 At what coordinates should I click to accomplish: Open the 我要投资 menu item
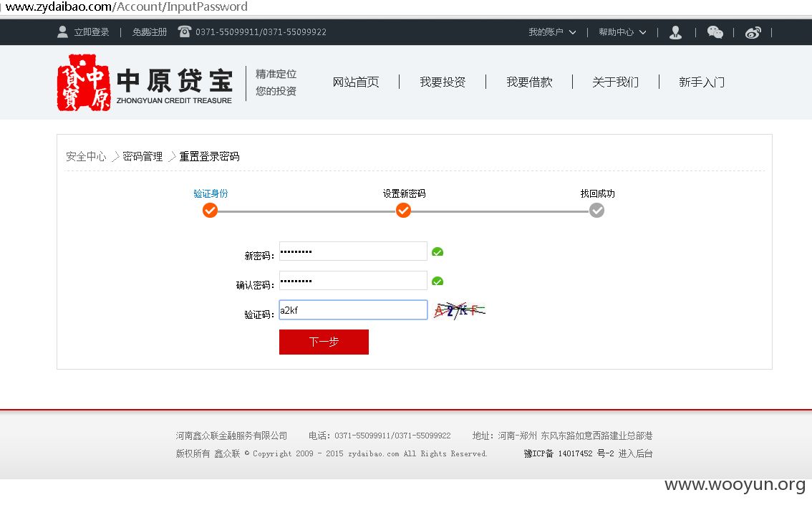coord(443,82)
